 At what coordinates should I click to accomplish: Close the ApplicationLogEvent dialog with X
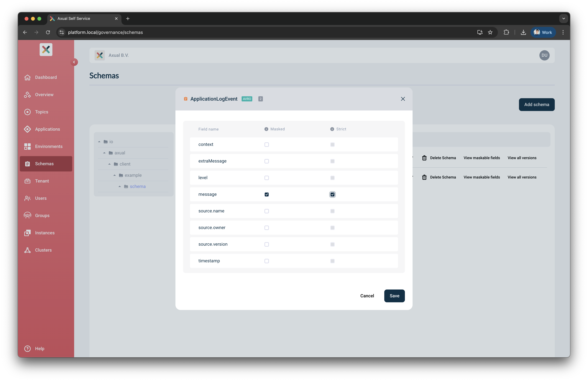pyautogui.click(x=403, y=99)
